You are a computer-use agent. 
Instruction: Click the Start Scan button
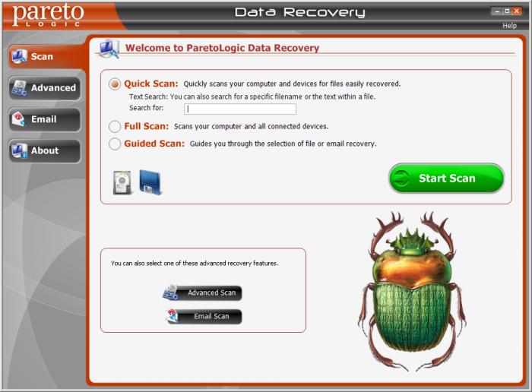446,179
